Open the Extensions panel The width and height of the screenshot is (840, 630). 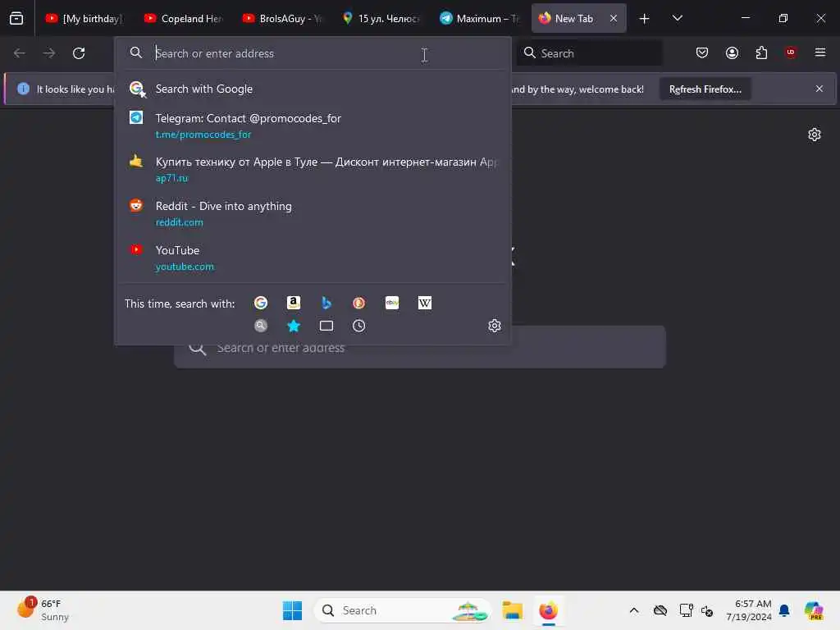coord(761,52)
